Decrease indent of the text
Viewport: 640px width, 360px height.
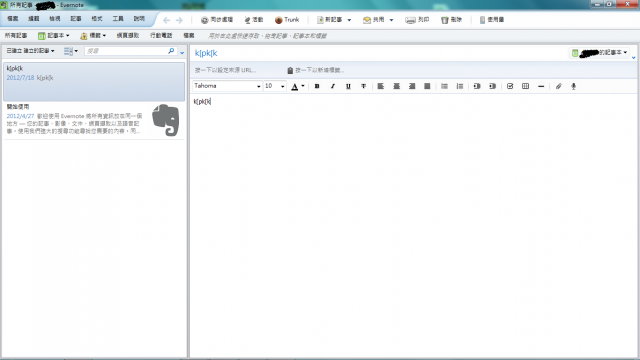click(477, 86)
